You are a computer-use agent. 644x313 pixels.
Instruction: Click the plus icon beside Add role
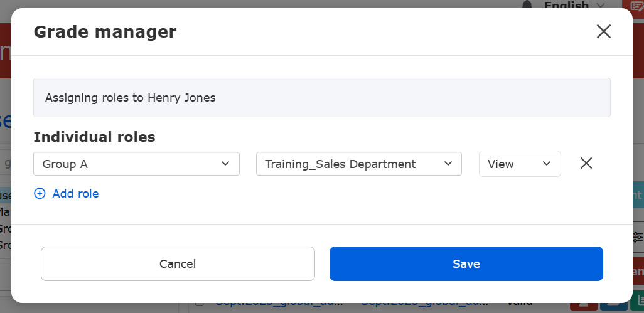(40, 194)
